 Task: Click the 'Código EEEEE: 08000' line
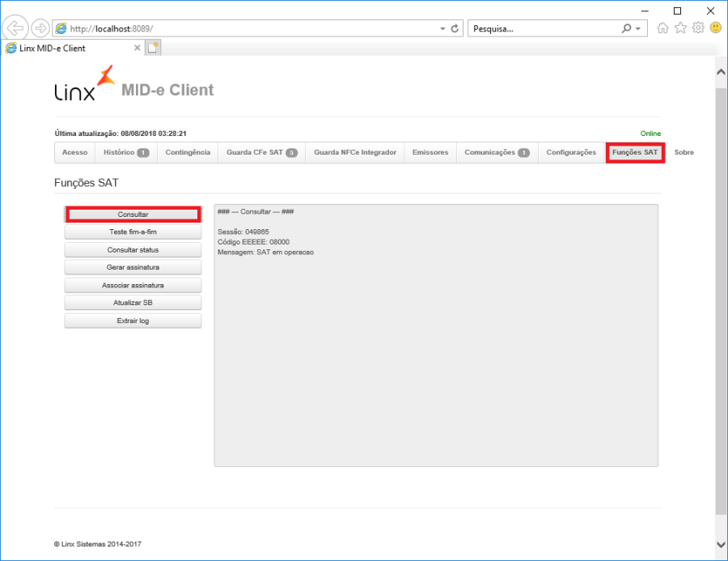coord(253,242)
